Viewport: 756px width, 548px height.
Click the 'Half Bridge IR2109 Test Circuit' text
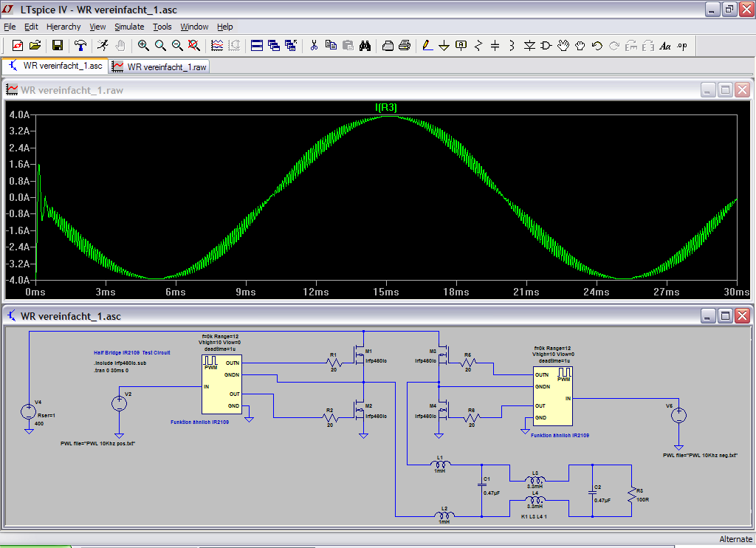coord(131,352)
